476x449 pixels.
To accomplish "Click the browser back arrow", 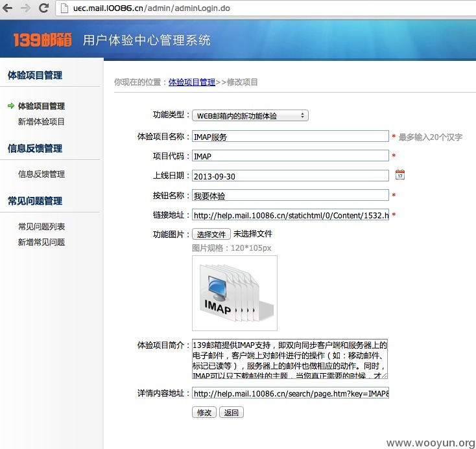I will point(7,8).
